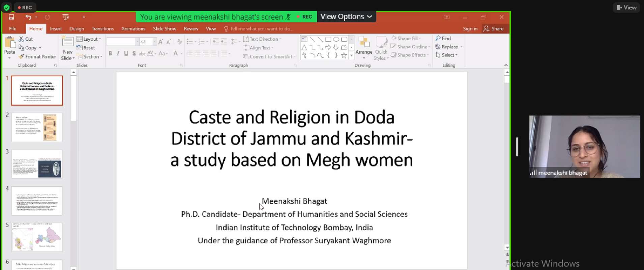
Task: Open the Layout dropdown
Action: [x=89, y=39]
